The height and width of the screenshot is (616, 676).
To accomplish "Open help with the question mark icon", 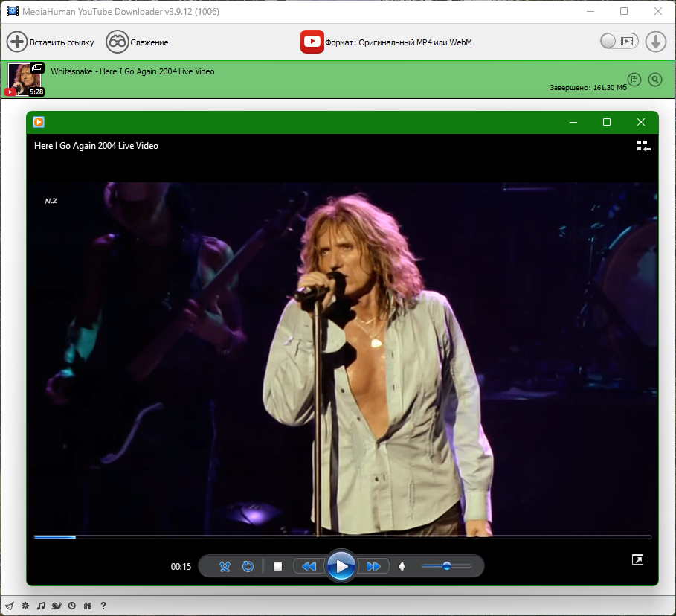I will [103, 606].
